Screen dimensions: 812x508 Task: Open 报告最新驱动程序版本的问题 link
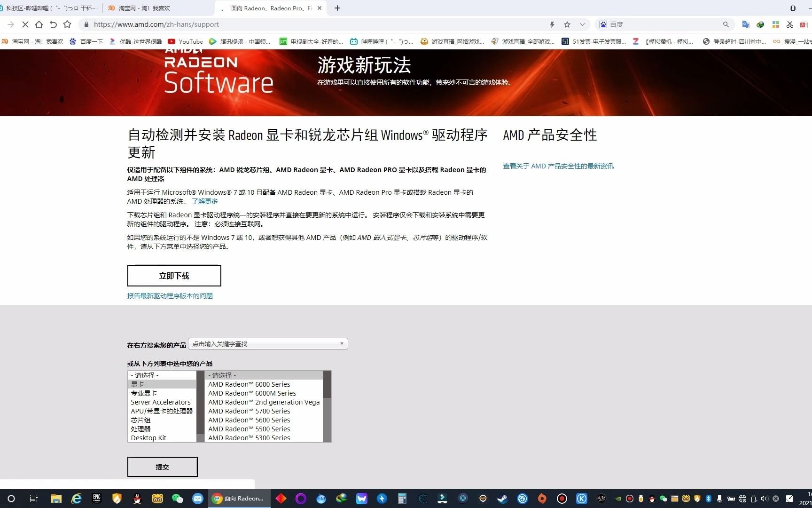pyautogui.click(x=170, y=296)
